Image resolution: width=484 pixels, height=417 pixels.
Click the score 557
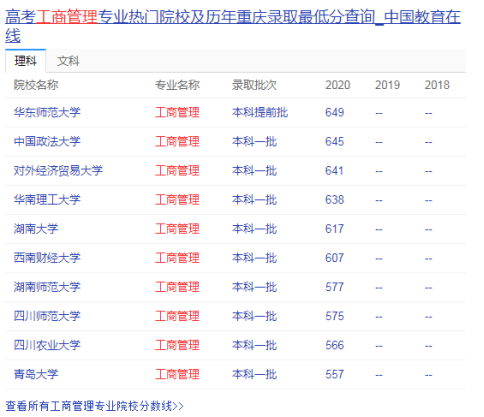(x=335, y=374)
